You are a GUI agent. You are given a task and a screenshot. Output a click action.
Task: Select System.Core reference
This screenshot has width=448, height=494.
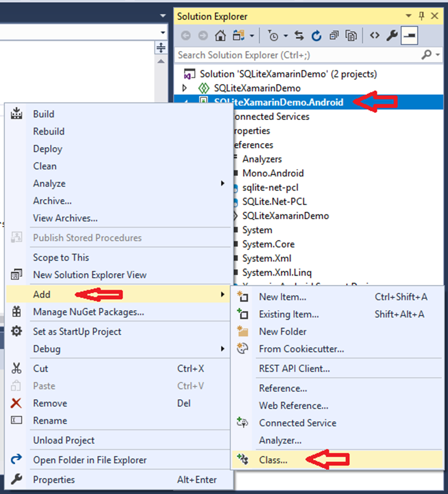coord(269,244)
